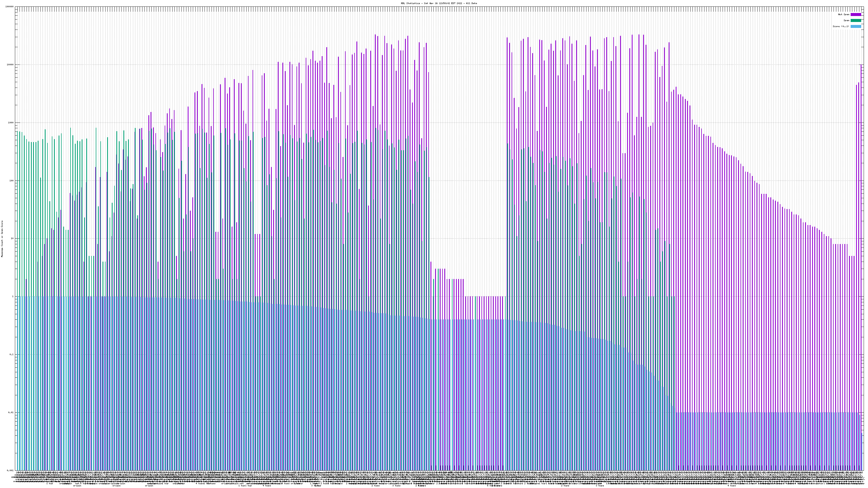This screenshot has width=868, height=488.
Task: Click the 0.01 y-axis tick label
Action: pos(11,413)
